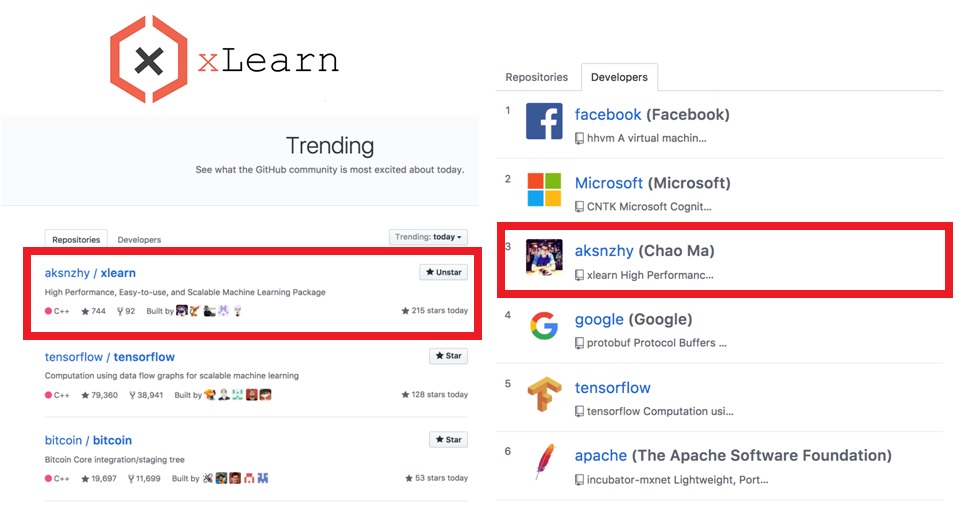This screenshot has height=512, width=978.
Task: Star the tensorflow/tensorflow repository
Action: point(448,356)
